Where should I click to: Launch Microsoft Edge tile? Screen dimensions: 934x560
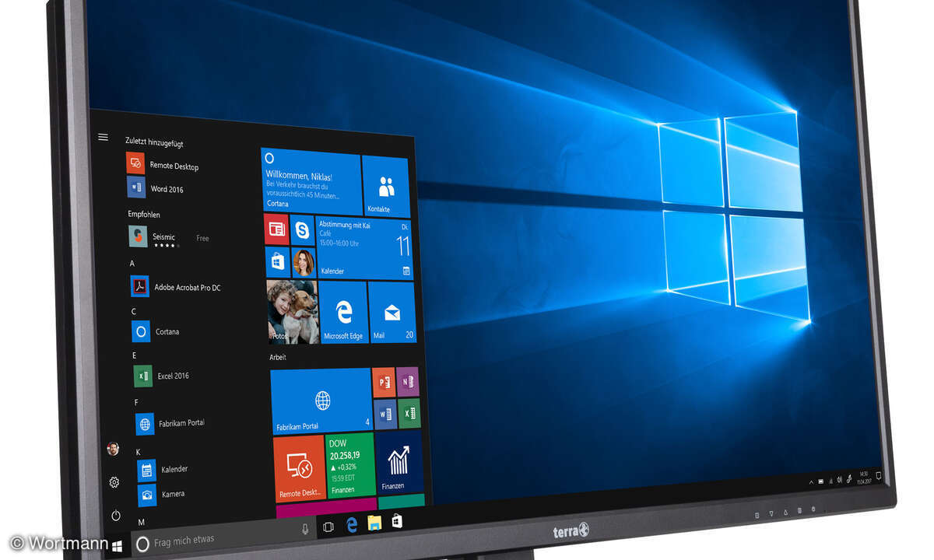pyautogui.click(x=343, y=311)
